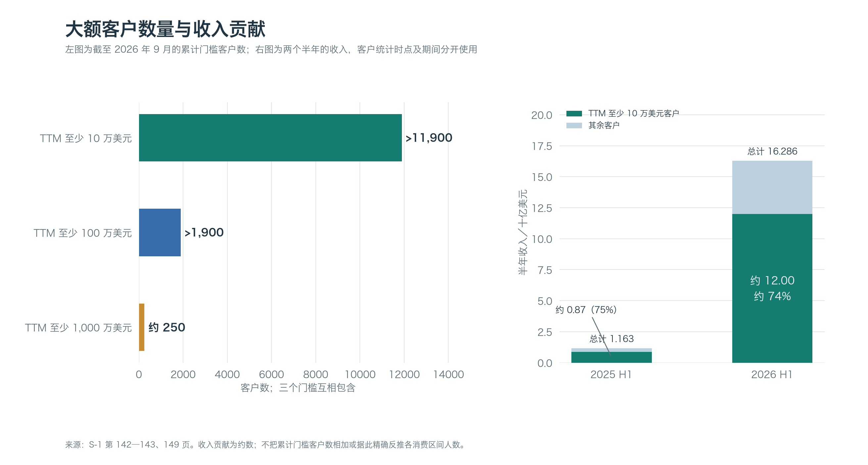The height and width of the screenshot is (465, 868).
Task: Click the 2026 H1 axis label
Action: [x=772, y=374]
